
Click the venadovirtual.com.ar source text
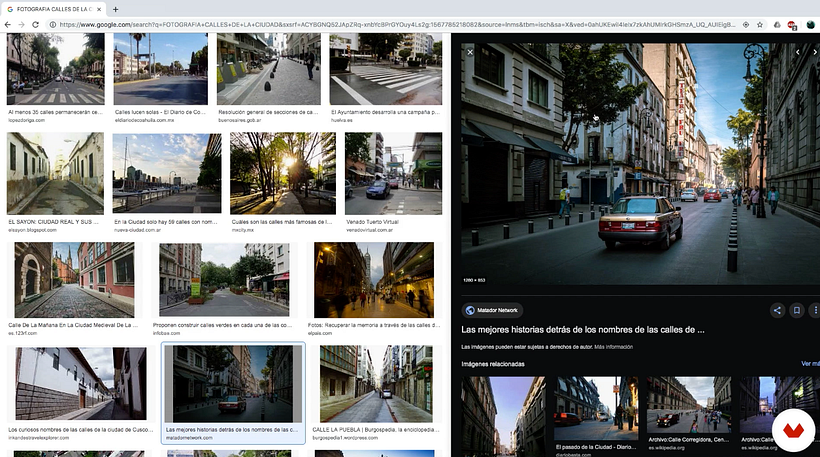click(x=369, y=230)
